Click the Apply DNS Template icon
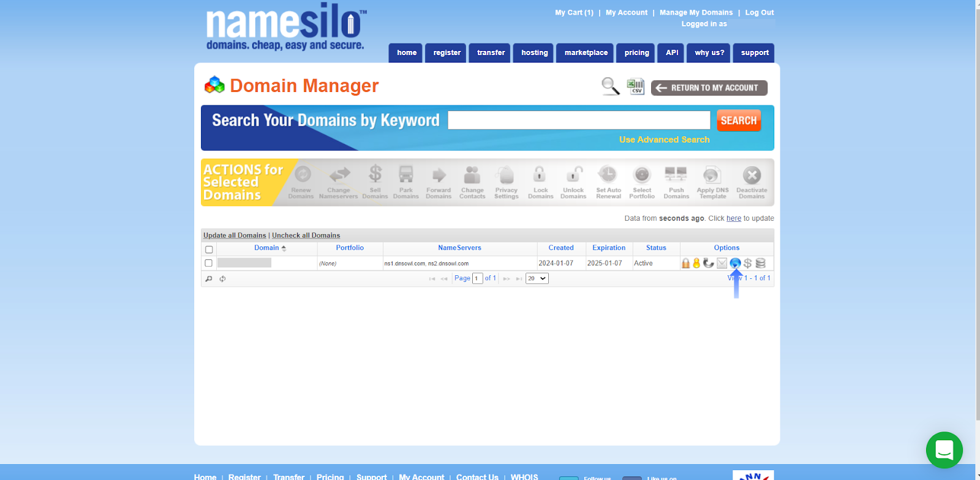 point(712,175)
